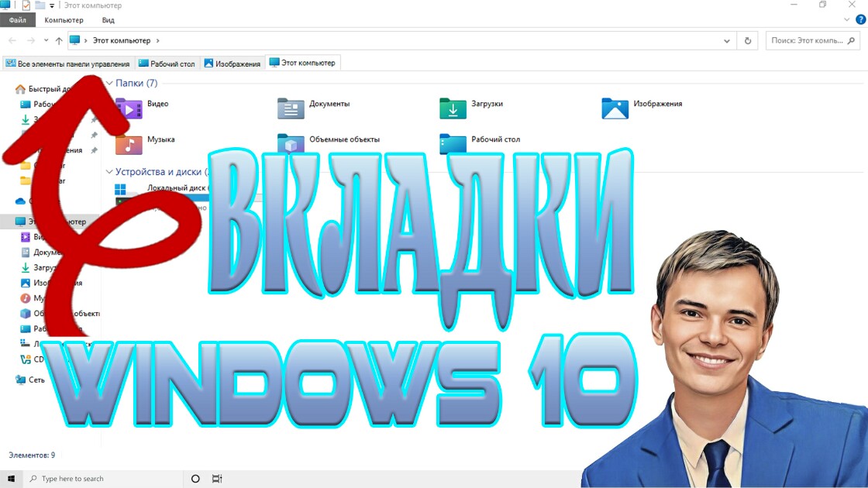Select the Изображения explorer tab
Image resolution: width=868 pixels, height=488 pixels.
pos(232,64)
